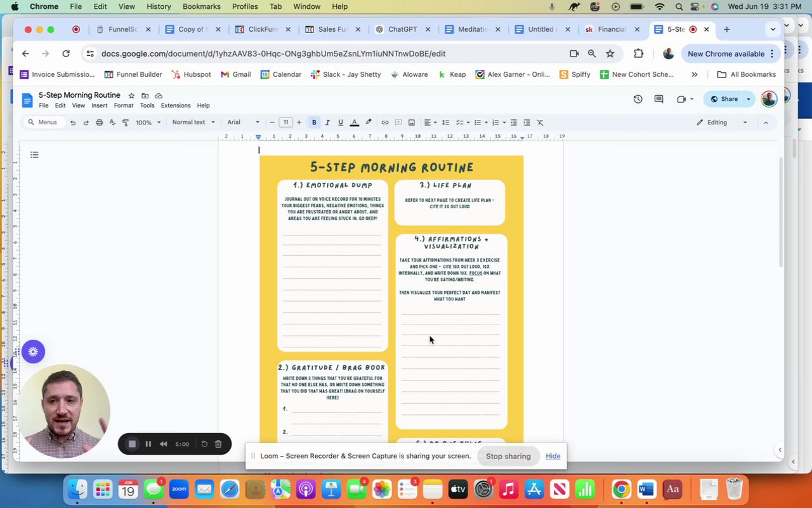Viewport: 812px width, 508px height.
Task: Click Stop sharing in the Loom bar
Action: [x=508, y=456]
